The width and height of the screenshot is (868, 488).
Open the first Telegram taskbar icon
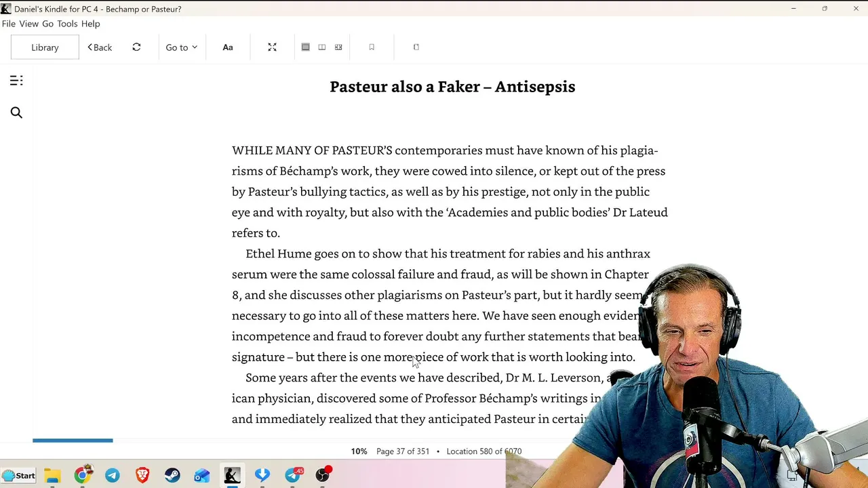tap(113, 476)
